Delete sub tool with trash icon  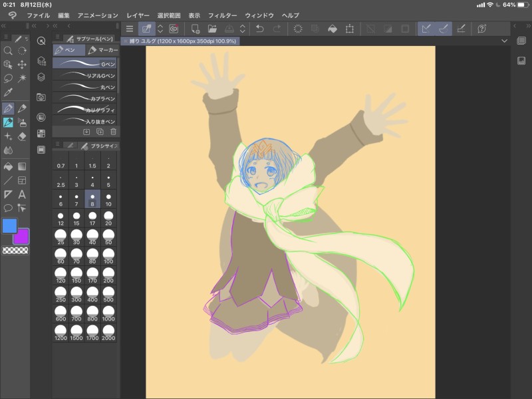coord(112,132)
